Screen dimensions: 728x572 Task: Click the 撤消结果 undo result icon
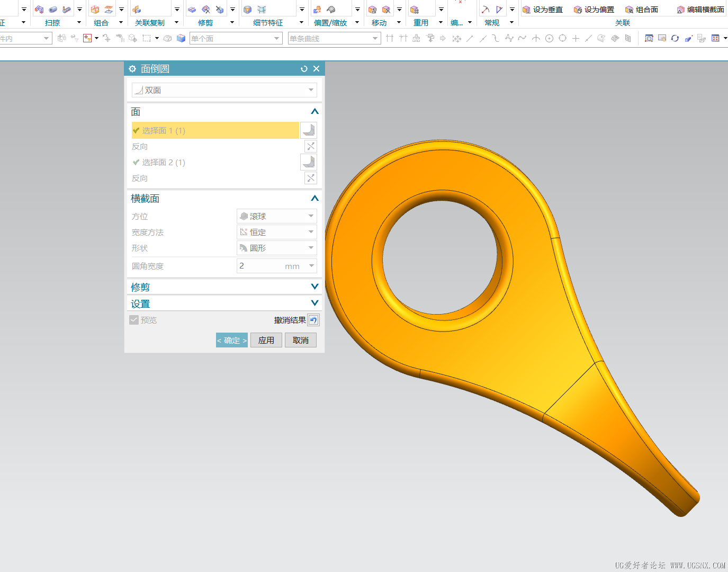coord(313,320)
